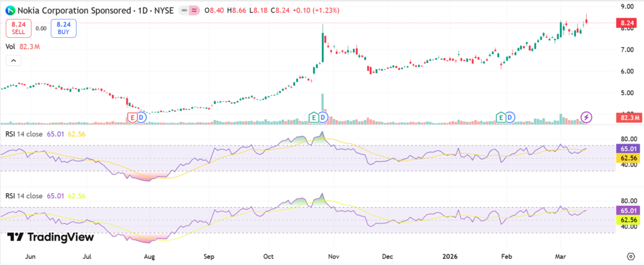Open the dividend D marker near February
The height and width of the screenshot is (265, 644).
point(510,117)
